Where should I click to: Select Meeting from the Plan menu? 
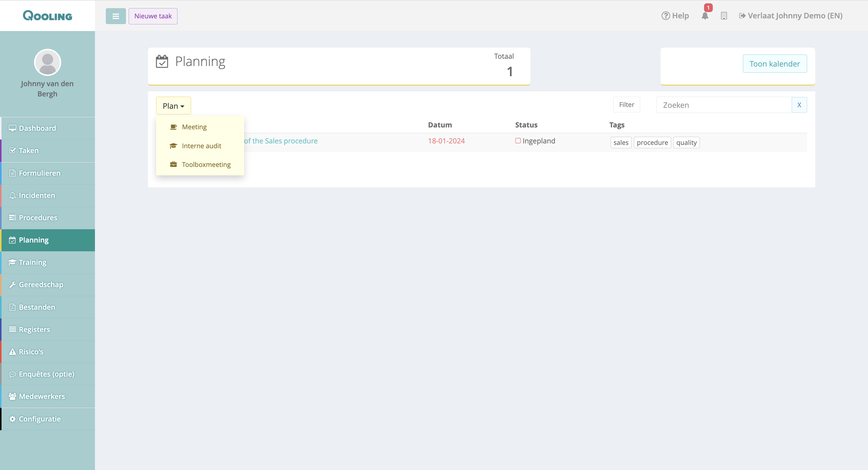coord(194,127)
